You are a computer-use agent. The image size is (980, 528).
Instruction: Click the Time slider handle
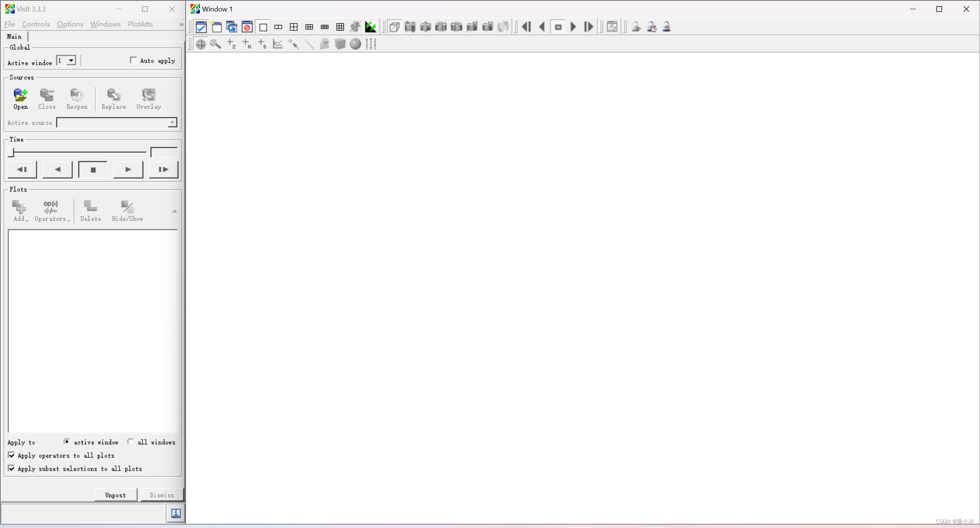click(x=11, y=152)
